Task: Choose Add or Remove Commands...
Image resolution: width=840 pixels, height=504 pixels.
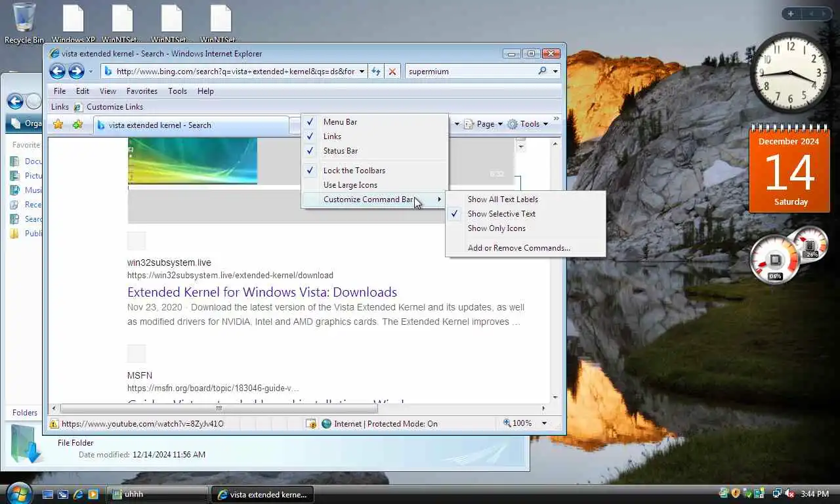Action: 525,248
